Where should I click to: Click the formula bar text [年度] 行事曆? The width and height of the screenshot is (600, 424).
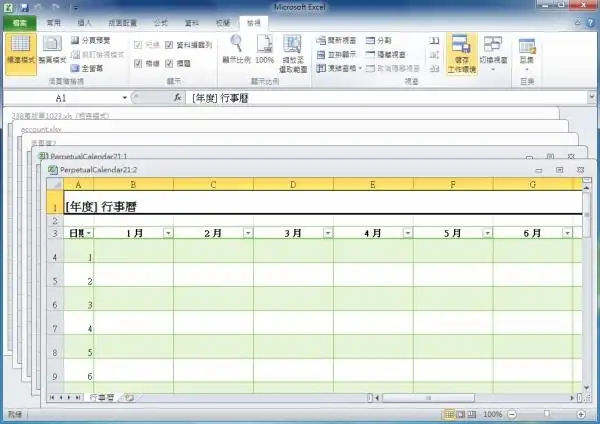(220, 98)
